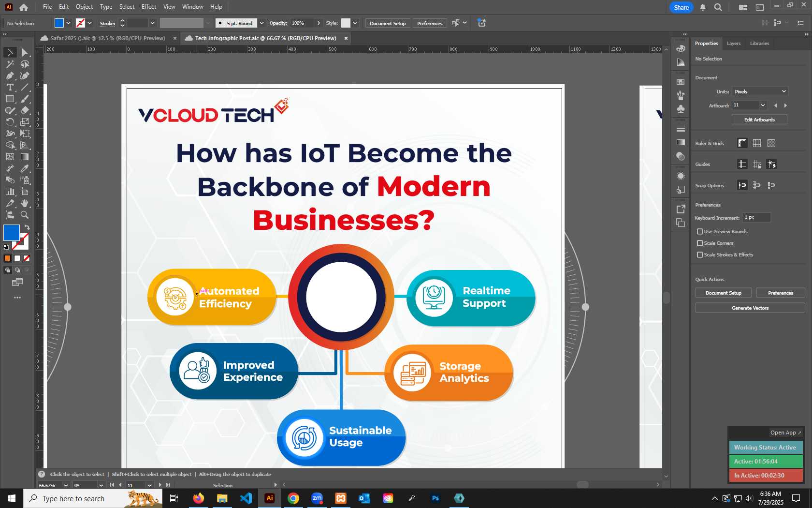Viewport: 812px width, 508px height.
Task: Click the Share button
Action: pyautogui.click(x=681, y=7)
